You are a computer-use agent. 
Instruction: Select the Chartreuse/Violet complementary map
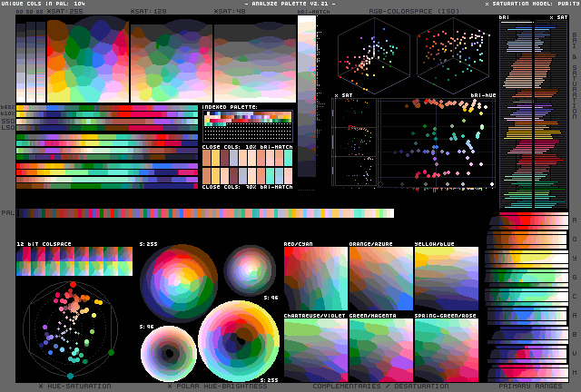click(315, 348)
